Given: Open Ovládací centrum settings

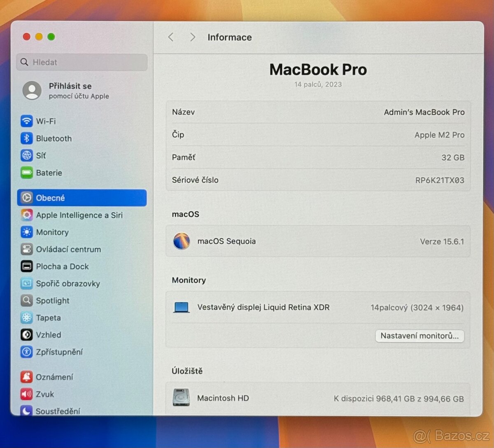Looking at the screenshot, I should coord(68,250).
